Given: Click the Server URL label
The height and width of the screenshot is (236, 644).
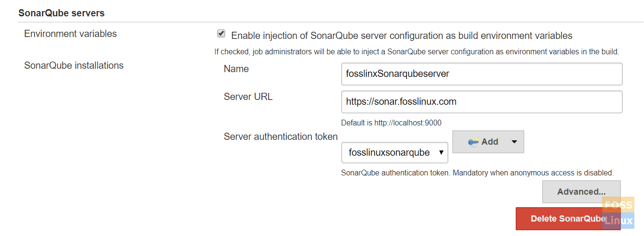Looking at the screenshot, I should pyautogui.click(x=248, y=97).
